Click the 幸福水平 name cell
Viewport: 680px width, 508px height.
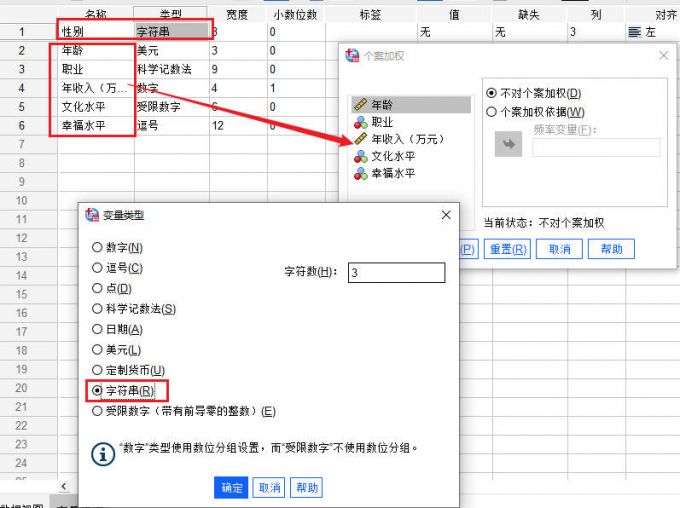point(96,125)
